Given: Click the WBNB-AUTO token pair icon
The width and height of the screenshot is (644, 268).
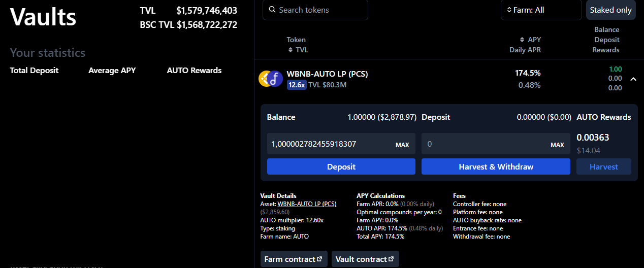Looking at the screenshot, I should coord(271,79).
